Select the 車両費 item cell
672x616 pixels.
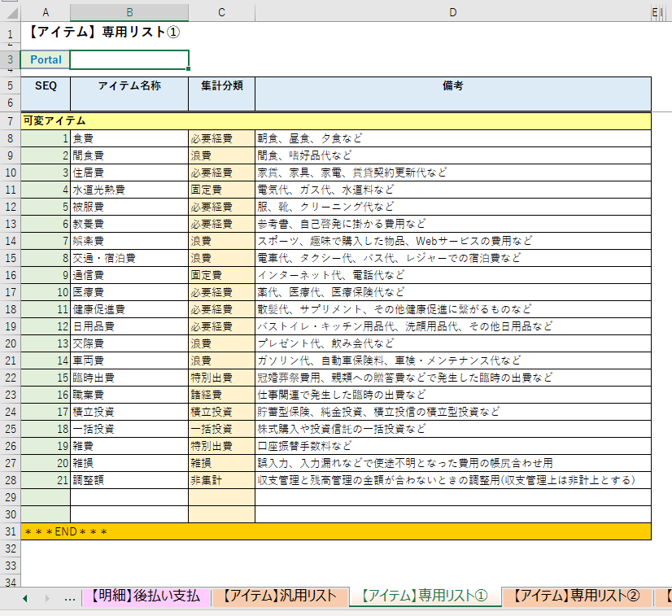129,360
